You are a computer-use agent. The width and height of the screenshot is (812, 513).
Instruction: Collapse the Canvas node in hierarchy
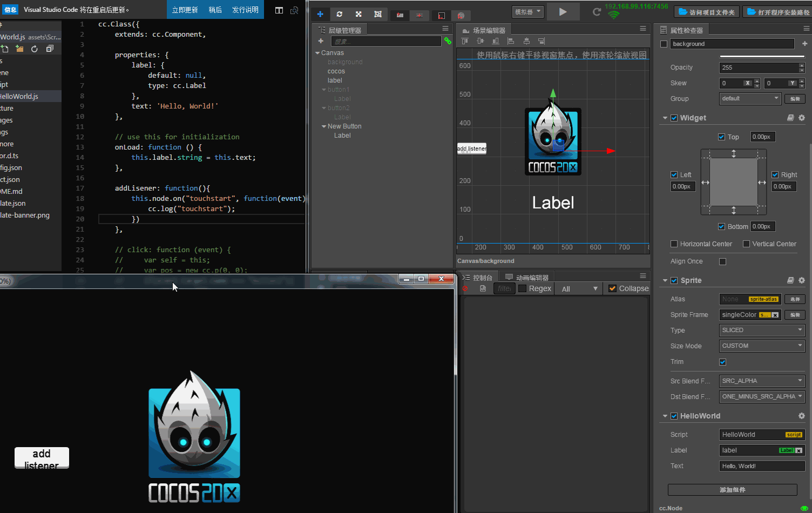click(x=317, y=53)
